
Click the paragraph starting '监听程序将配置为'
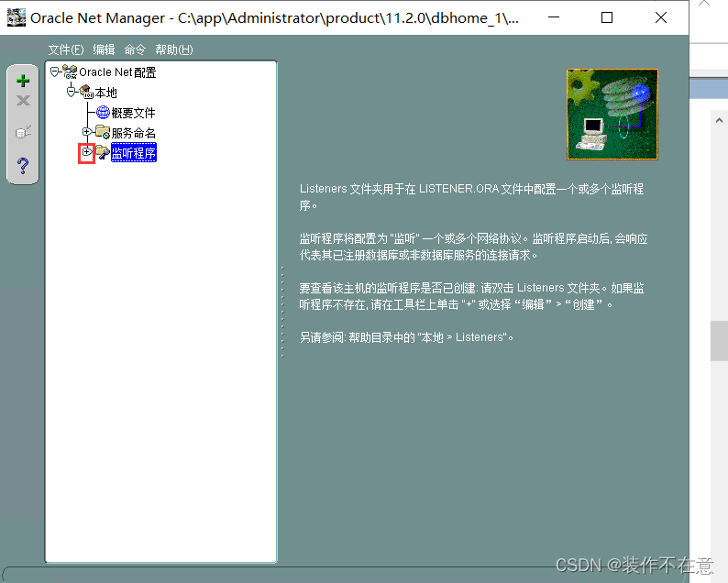pyautogui.click(x=474, y=247)
